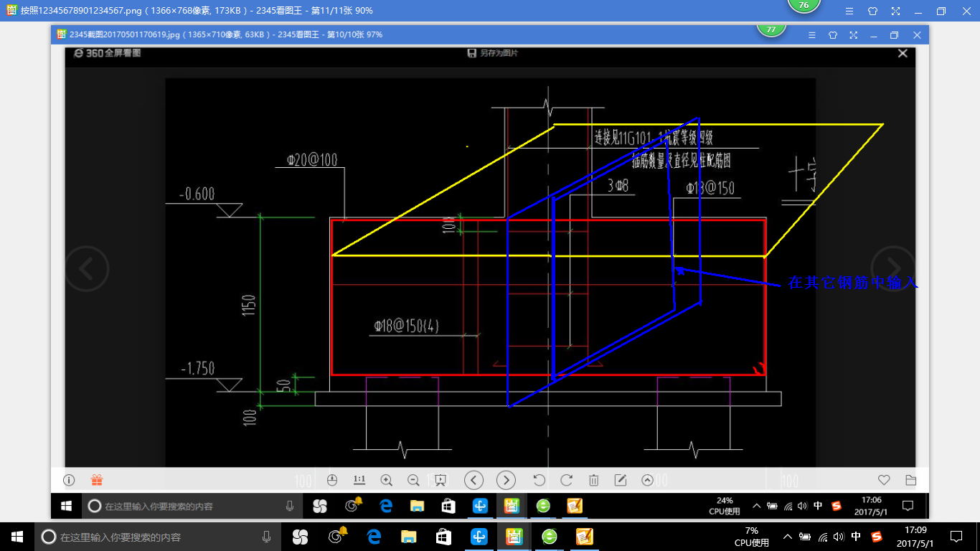Open Start menu in the 17:06 taskbar
Image resolution: width=980 pixels, height=551 pixels.
[65, 506]
